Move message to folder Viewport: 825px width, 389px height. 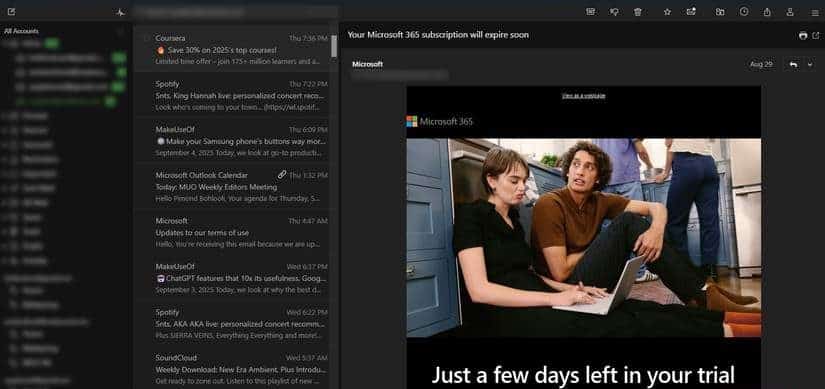click(720, 12)
